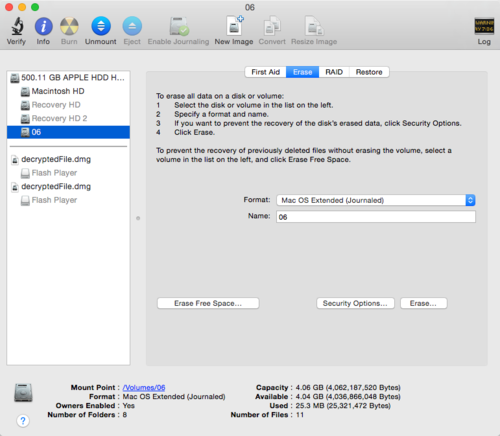Click Capacity value 4.06 GB
The image size is (500, 436).
348,388
